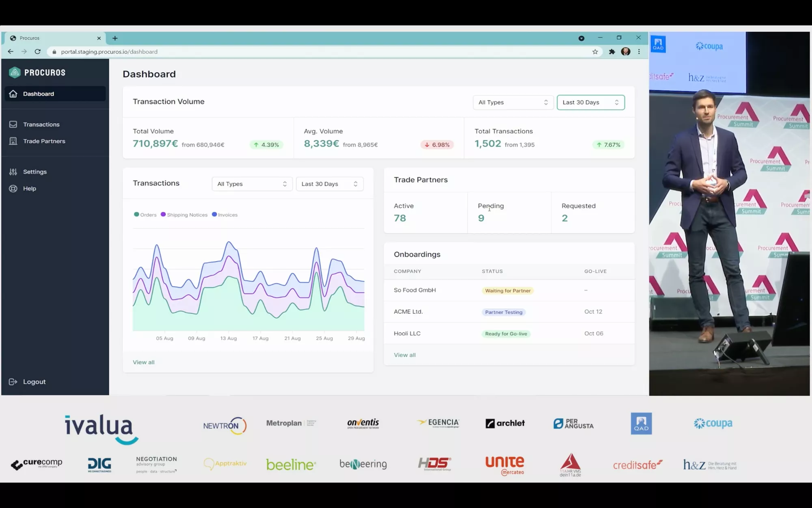Click the 7.67% total transactions badge

coord(608,145)
